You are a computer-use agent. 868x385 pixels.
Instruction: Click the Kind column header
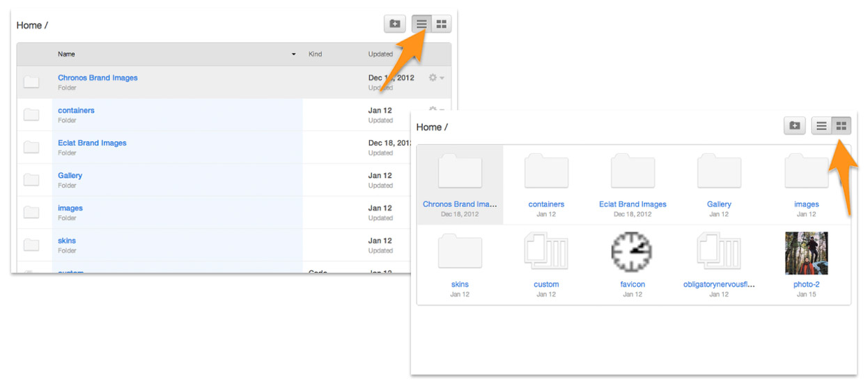click(316, 54)
